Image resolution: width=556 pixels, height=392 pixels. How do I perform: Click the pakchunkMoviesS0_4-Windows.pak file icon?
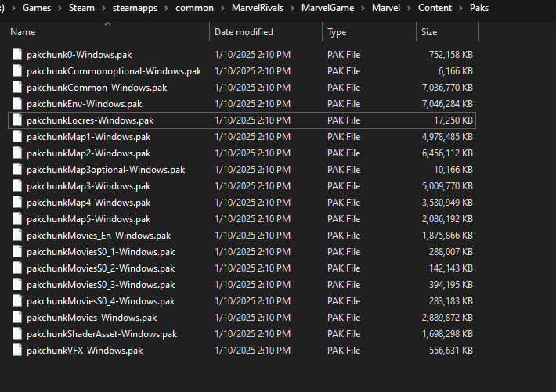pos(17,300)
